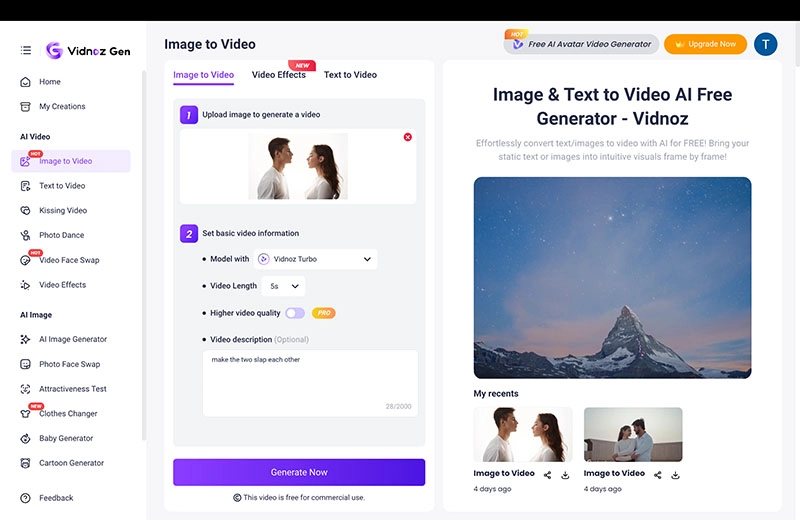Open the Video Length 5s dropdown

click(283, 286)
